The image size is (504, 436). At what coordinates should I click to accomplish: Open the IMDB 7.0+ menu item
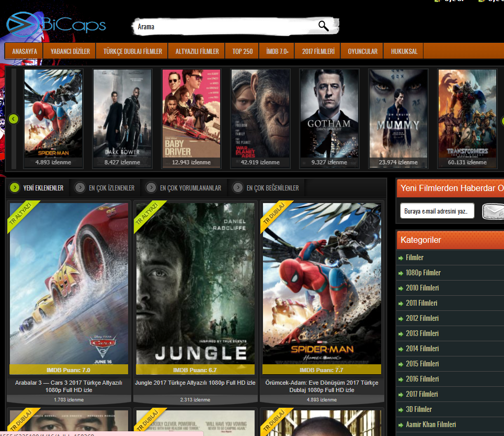(x=278, y=51)
